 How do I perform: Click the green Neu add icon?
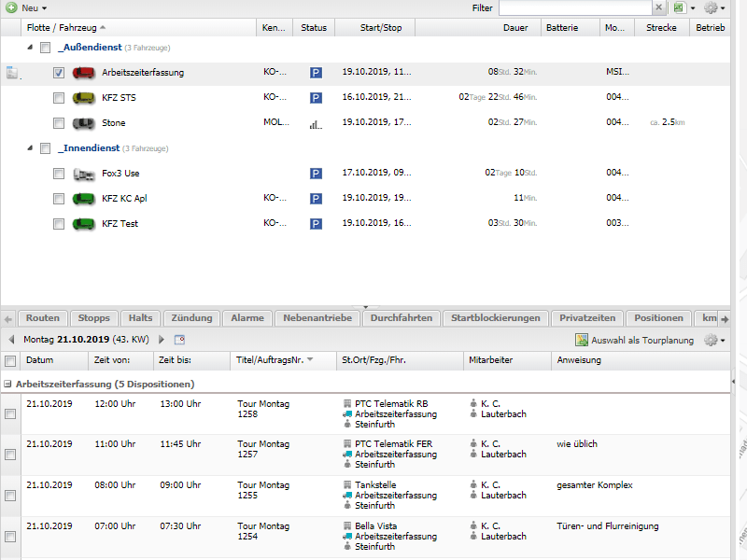11,7
